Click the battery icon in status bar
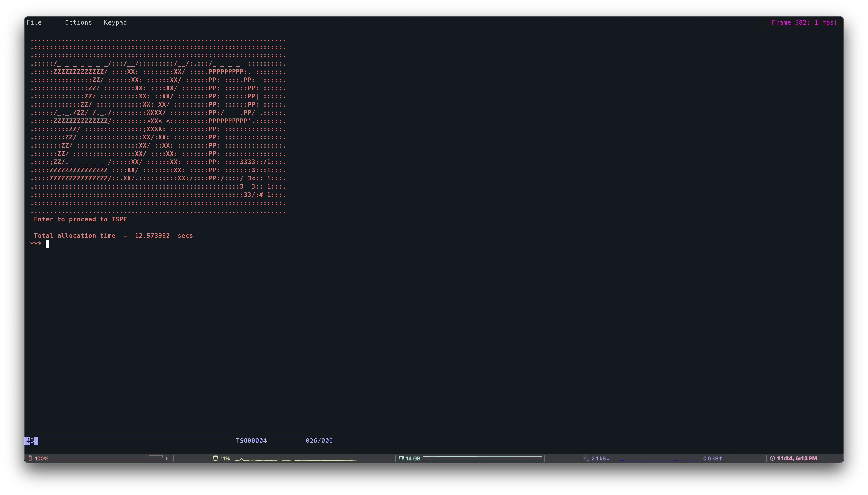The width and height of the screenshot is (868, 495). (x=30, y=458)
